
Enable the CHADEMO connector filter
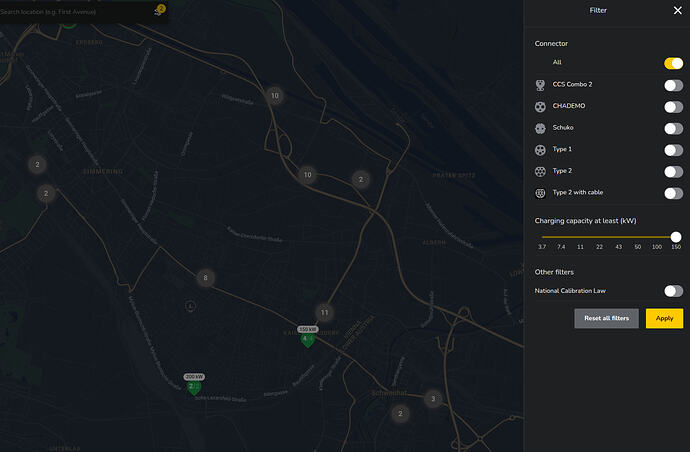pyautogui.click(x=673, y=107)
